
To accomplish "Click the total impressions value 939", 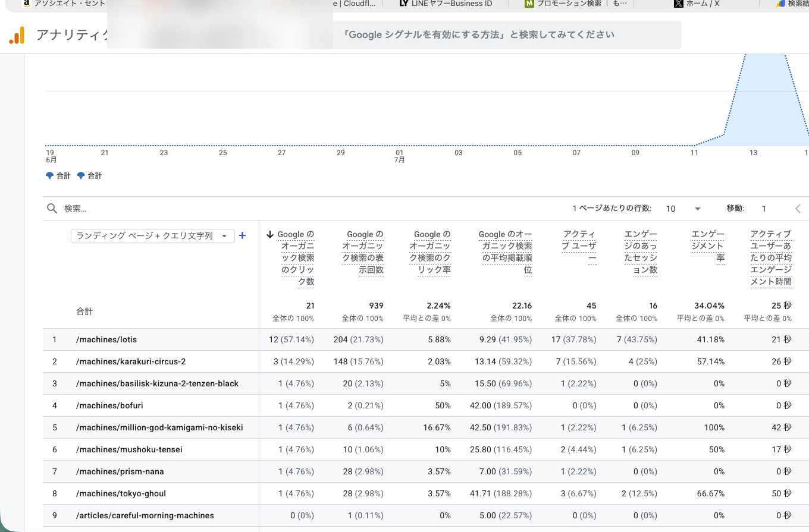I will pyautogui.click(x=377, y=306).
